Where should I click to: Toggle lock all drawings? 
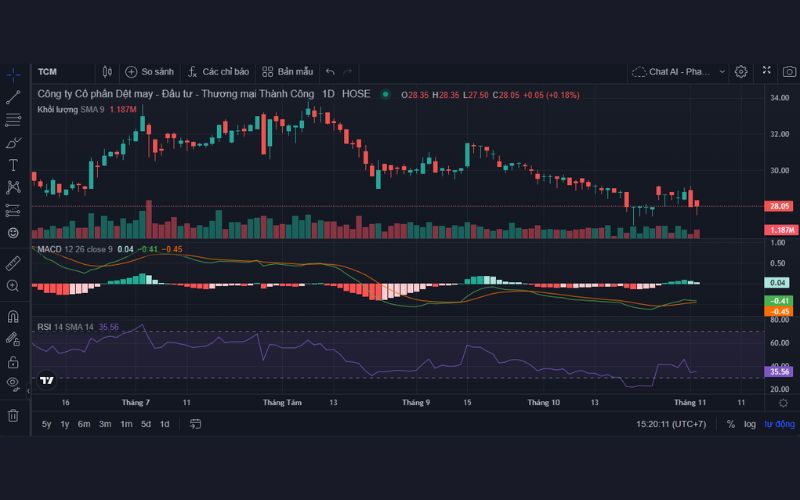pos(13,361)
